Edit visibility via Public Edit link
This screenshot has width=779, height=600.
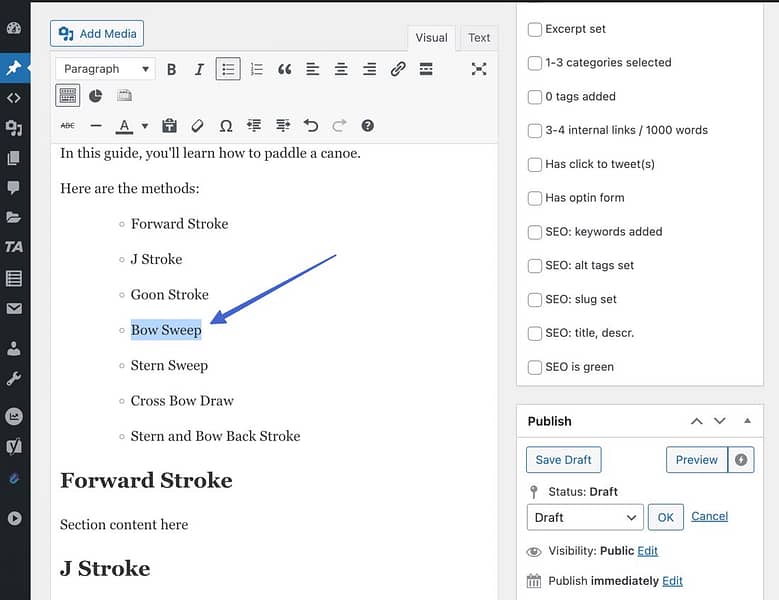coord(647,551)
